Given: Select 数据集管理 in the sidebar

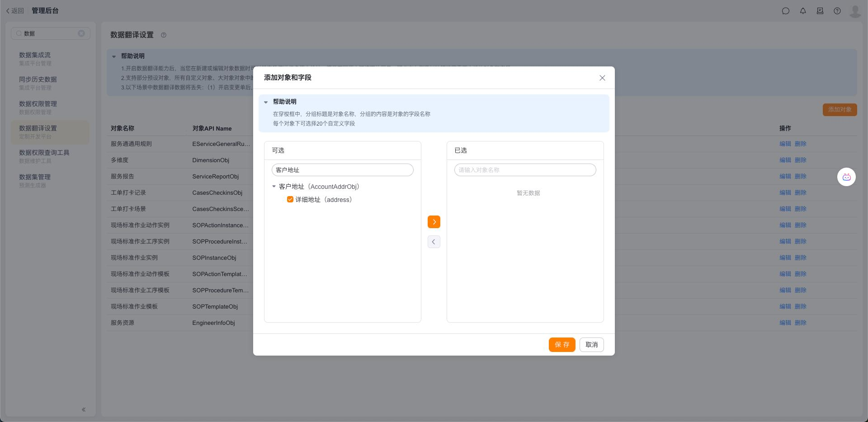Looking at the screenshot, I should 35,177.
